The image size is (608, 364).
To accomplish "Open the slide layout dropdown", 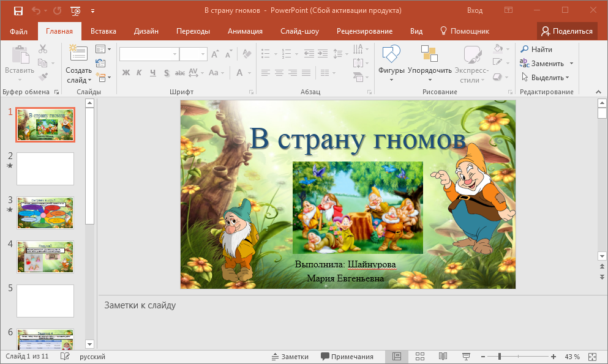I will pyautogui.click(x=103, y=49).
